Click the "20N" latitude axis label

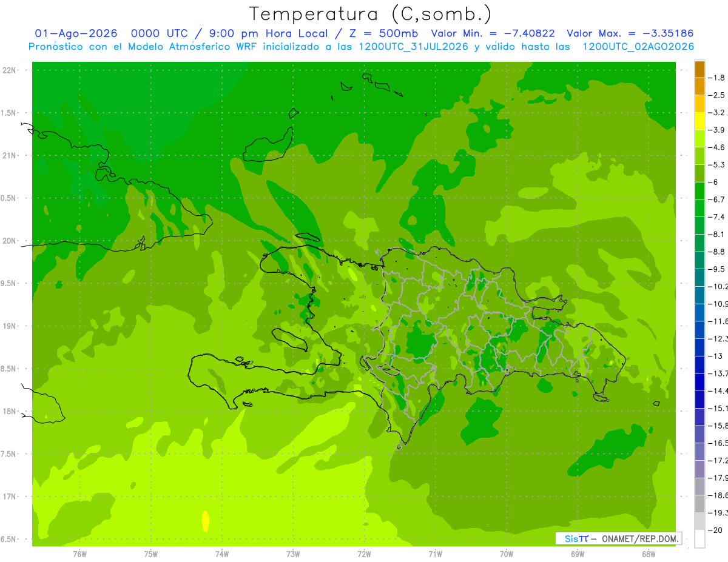[10, 241]
